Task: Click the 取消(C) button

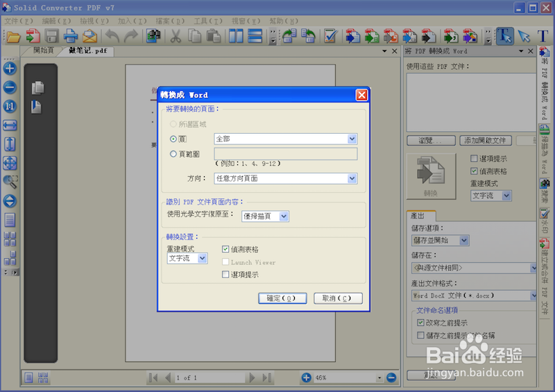Action: [x=338, y=298]
